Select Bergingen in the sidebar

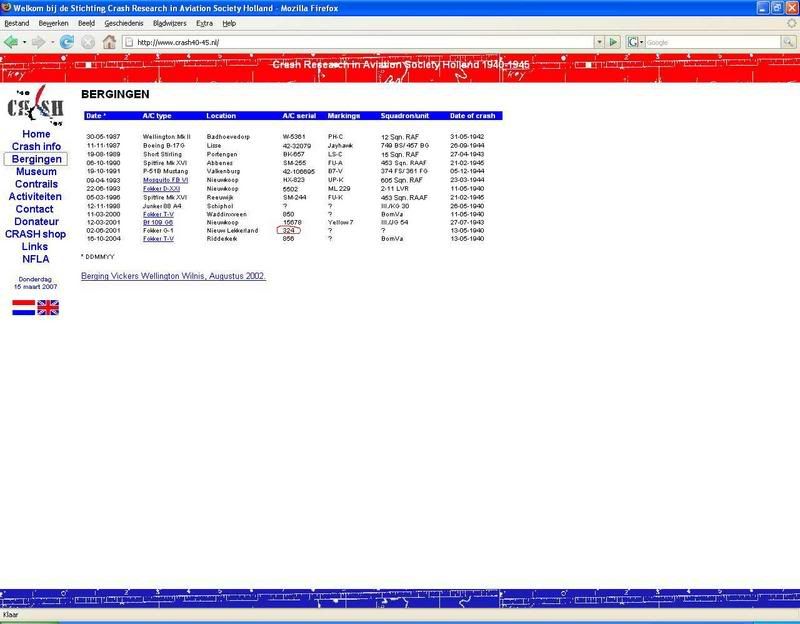pos(36,159)
